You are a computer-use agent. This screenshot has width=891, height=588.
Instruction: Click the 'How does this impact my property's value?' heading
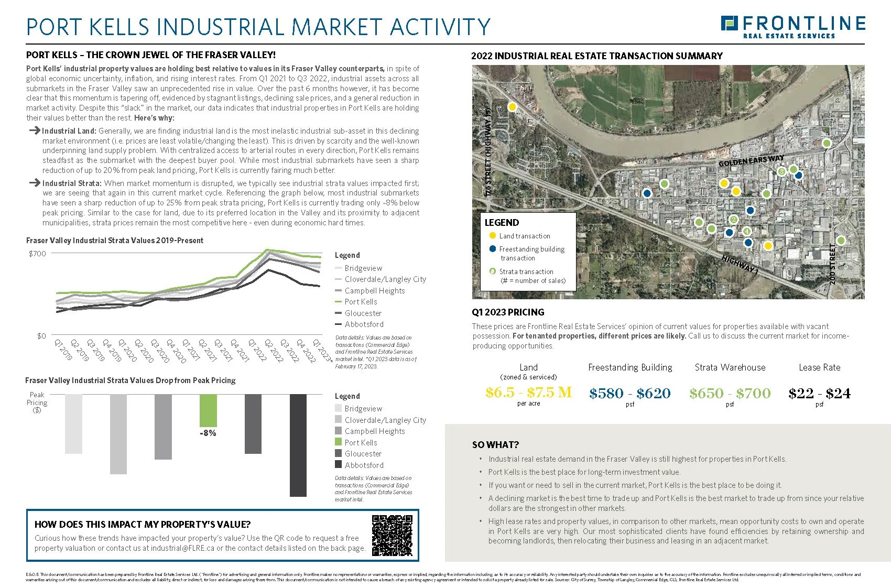point(143,525)
